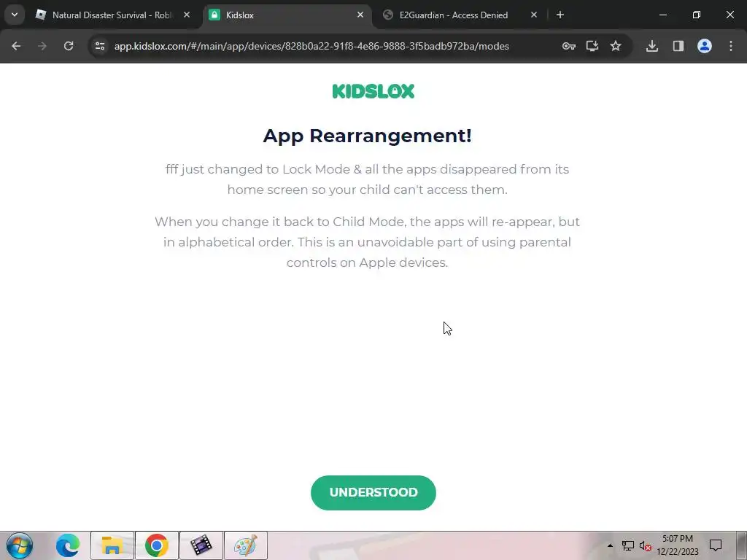The width and height of the screenshot is (747, 560).
Task: Open video editor taskbar icon
Action: tap(201, 545)
